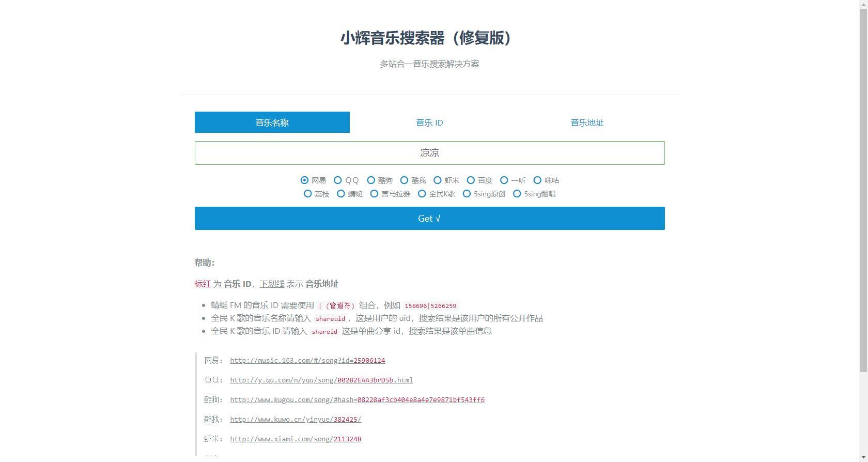868x462 pixels.
Task: Select the 网易 radio button
Action: 304,180
